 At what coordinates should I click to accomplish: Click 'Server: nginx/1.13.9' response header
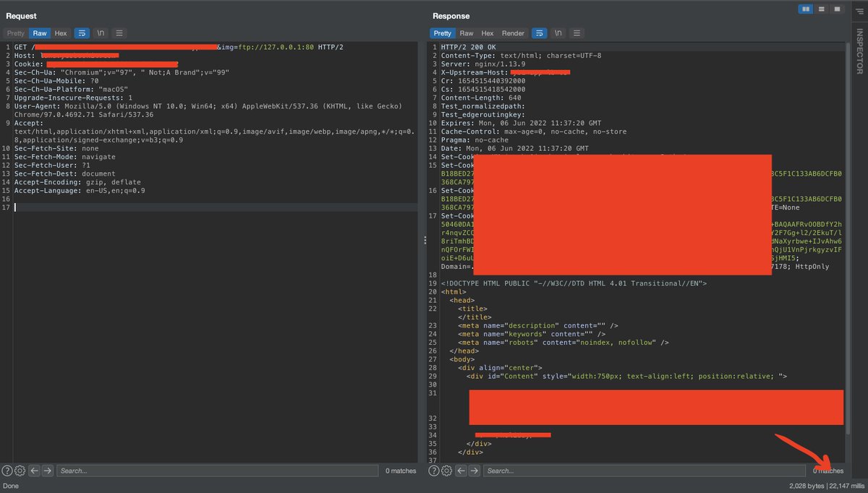483,64
